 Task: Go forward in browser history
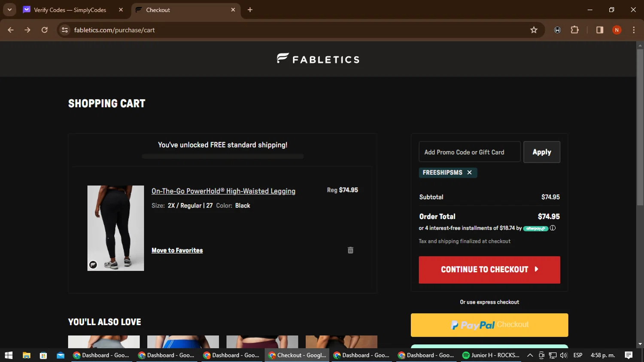pos(27,30)
